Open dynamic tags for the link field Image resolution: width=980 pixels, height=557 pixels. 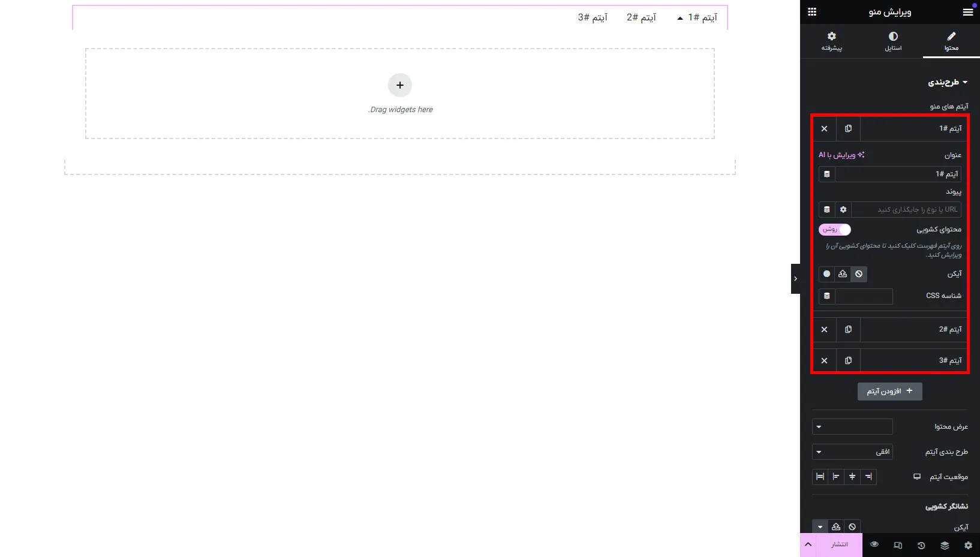(827, 209)
